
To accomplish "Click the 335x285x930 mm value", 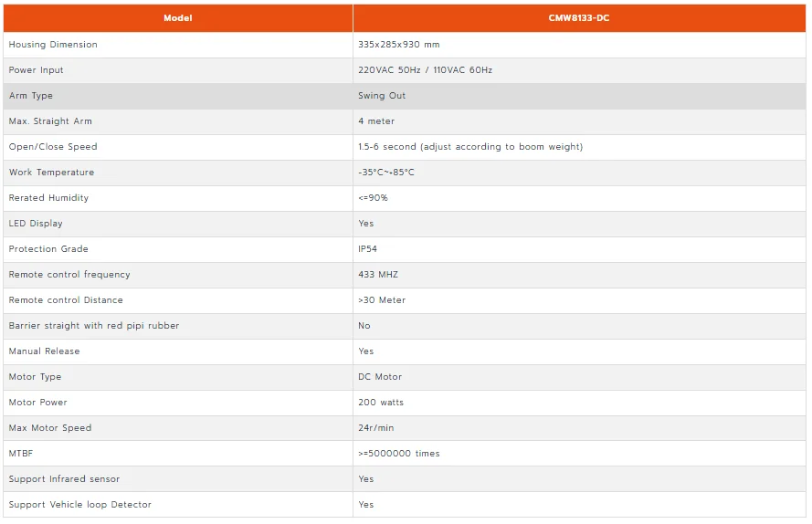I will pos(399,45).
